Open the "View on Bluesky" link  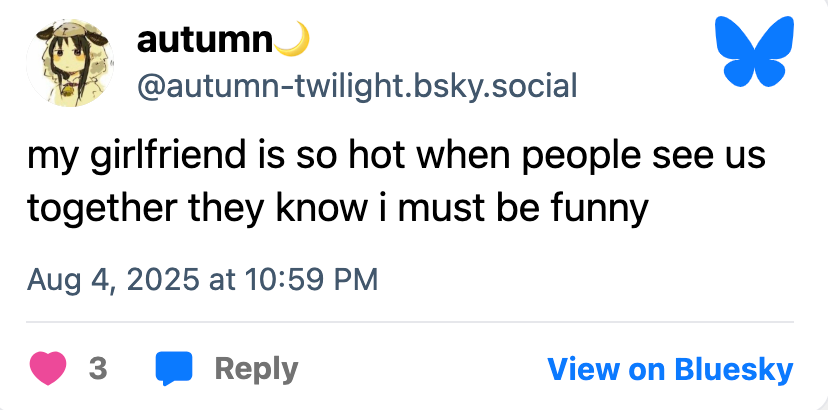click(x=669, y=369)
